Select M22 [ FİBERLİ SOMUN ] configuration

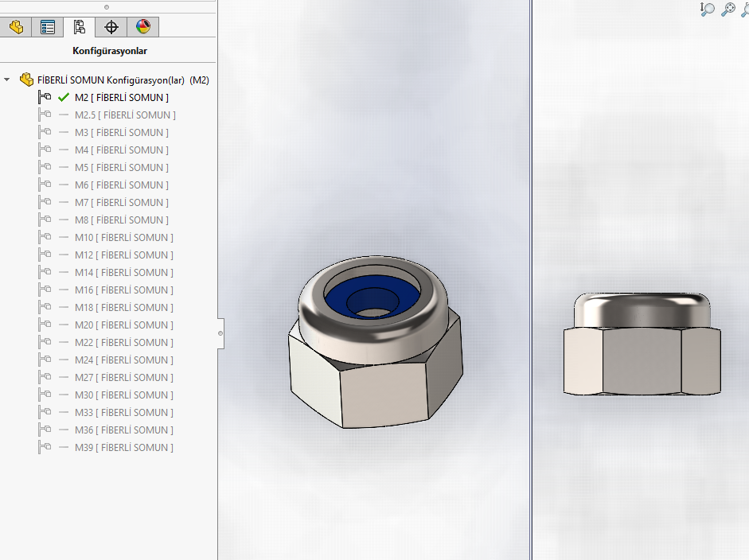(x=123, y=343)
